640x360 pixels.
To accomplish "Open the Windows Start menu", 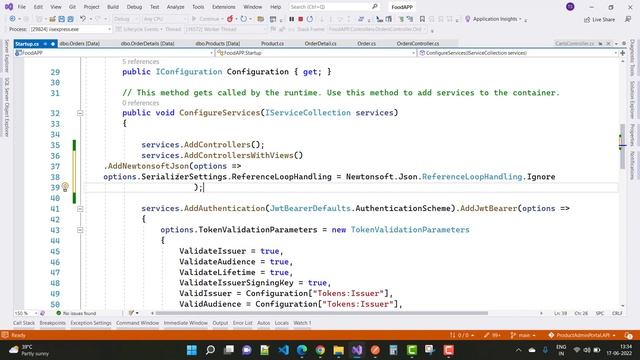I will tap(191, 350).
